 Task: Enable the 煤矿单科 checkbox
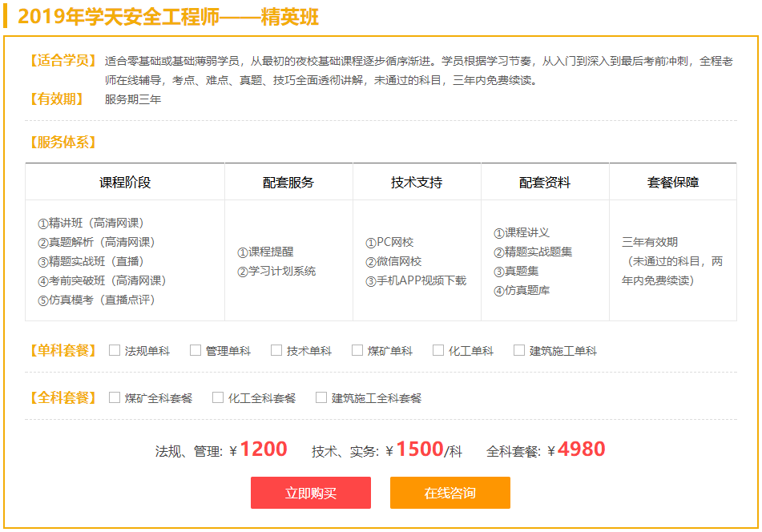point(357,350)
